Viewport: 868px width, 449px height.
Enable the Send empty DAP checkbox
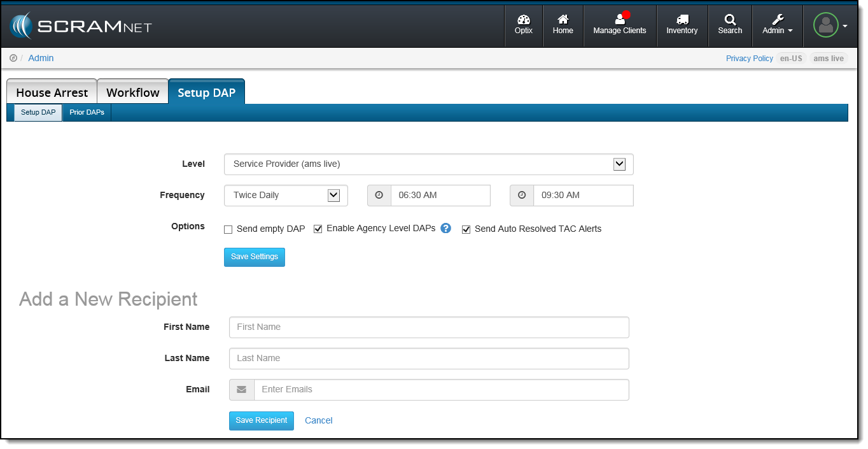228,229
